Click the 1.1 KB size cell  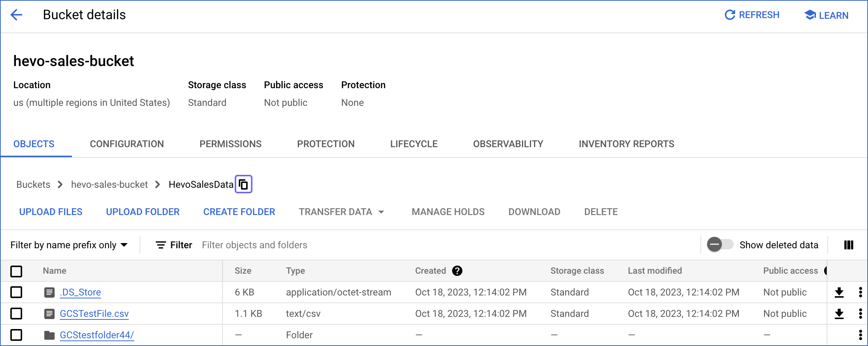(x=248, y=314)
